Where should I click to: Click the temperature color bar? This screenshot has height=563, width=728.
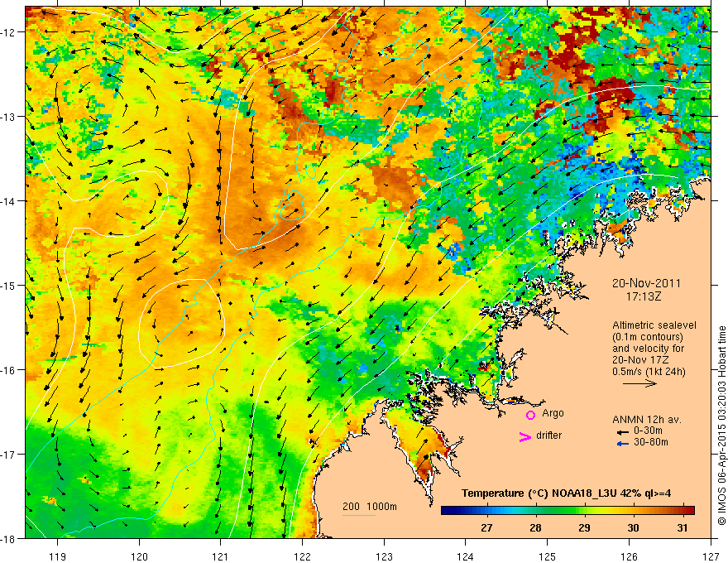click(568, 511)
